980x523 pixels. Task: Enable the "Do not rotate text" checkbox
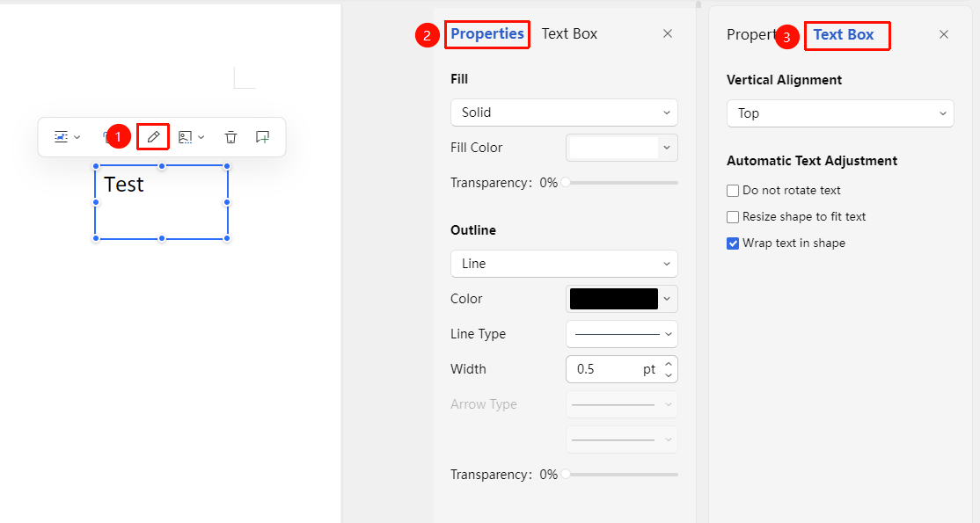tap(733, 191)
